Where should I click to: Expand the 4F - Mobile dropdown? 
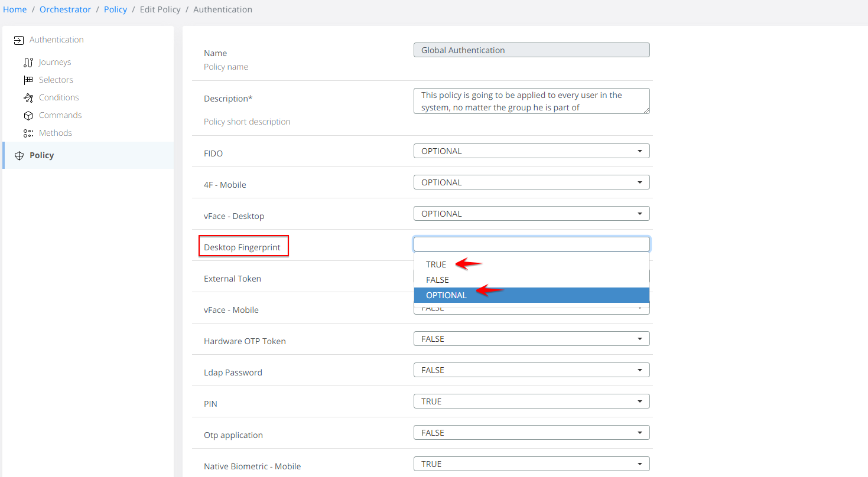coord(531,182)
